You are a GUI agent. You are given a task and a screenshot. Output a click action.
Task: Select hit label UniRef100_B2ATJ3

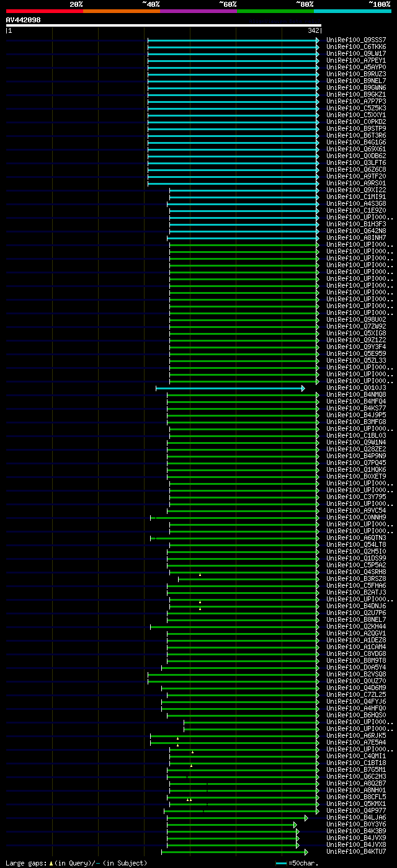(356, 592)
